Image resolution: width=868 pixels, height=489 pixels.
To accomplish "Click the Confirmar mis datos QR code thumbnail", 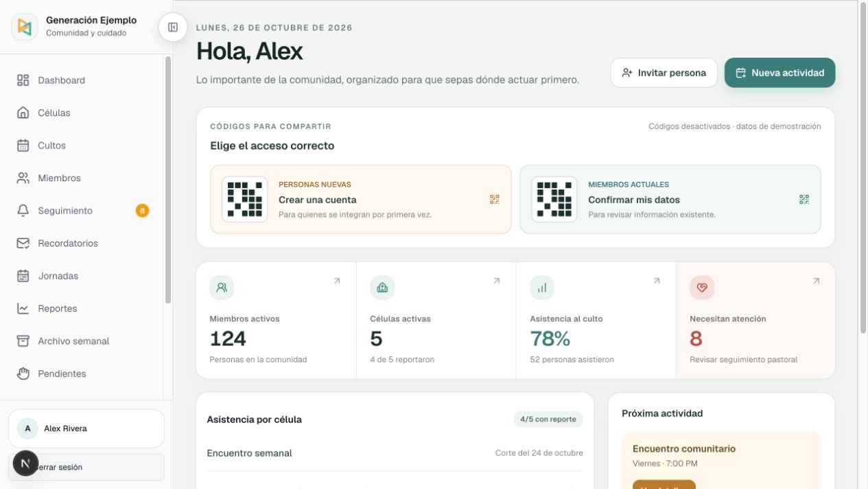I will (554, 199).
